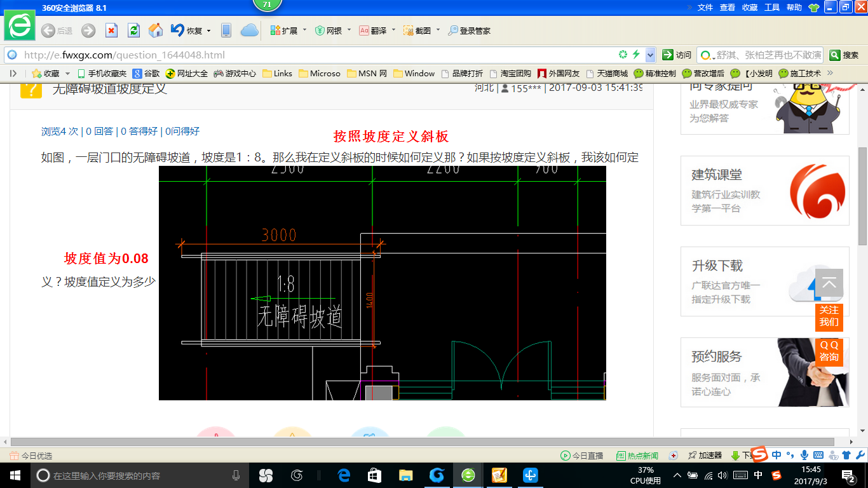Open 热点新闻 in status bar
The image size is (868, 488).
click(x=637, y=456)
